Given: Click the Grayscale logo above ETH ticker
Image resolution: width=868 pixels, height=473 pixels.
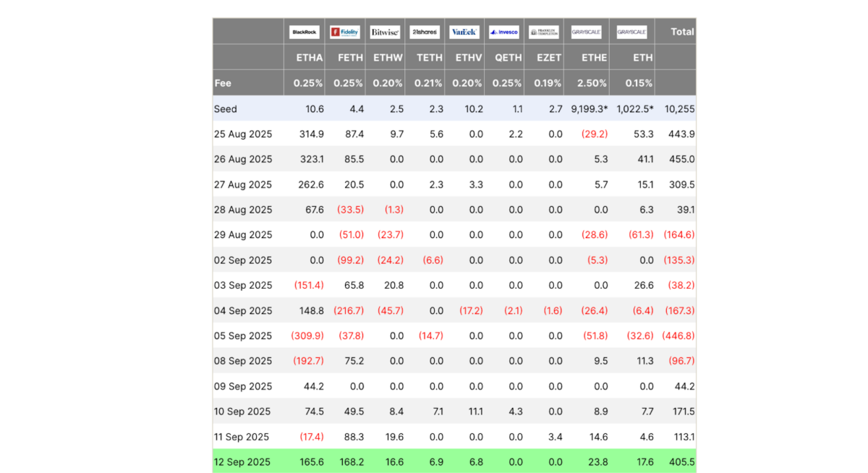Looking at the screenshot, I should click(631, 32).
